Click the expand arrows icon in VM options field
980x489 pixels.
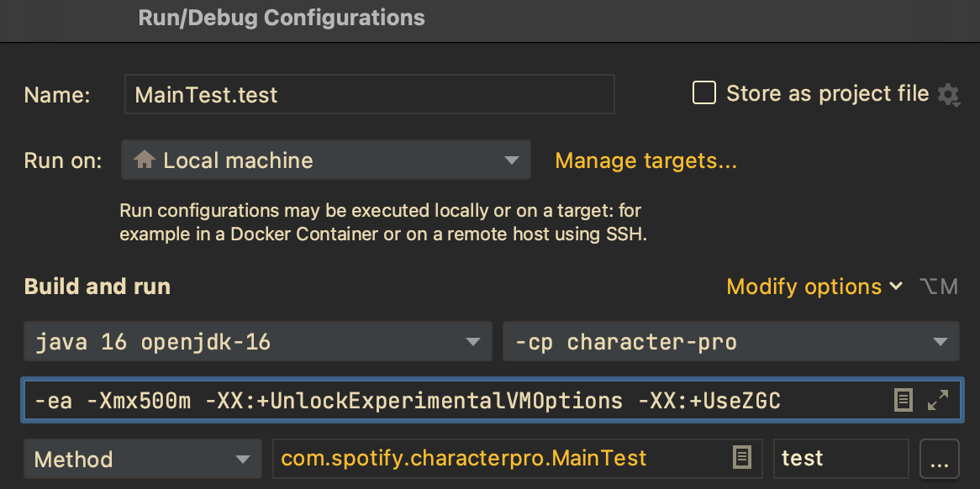click(x=938, y=400)
